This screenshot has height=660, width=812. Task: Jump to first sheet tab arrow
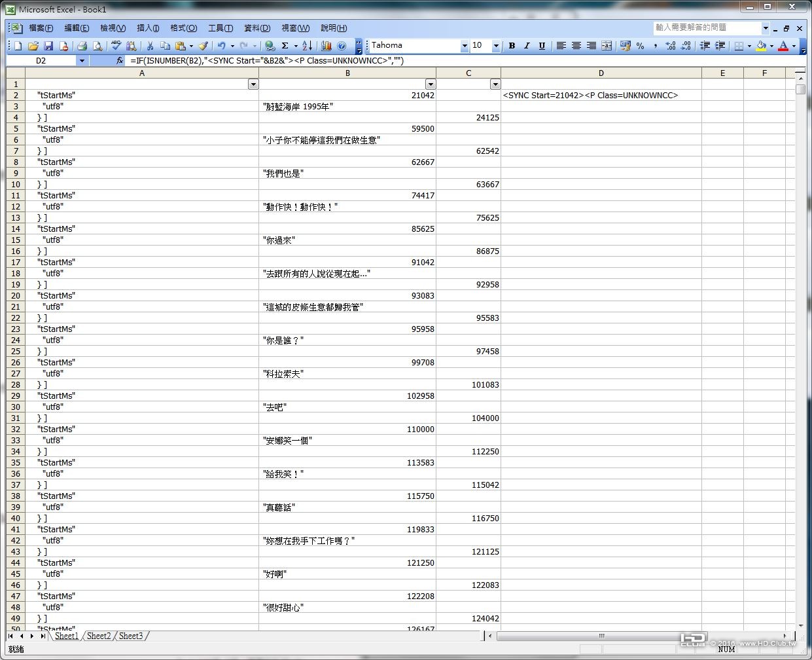[x=11, y=636]
